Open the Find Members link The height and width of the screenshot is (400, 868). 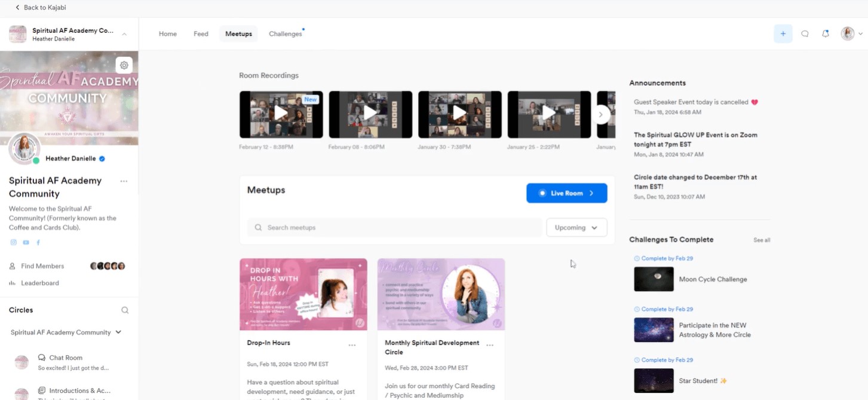point(42,266)
